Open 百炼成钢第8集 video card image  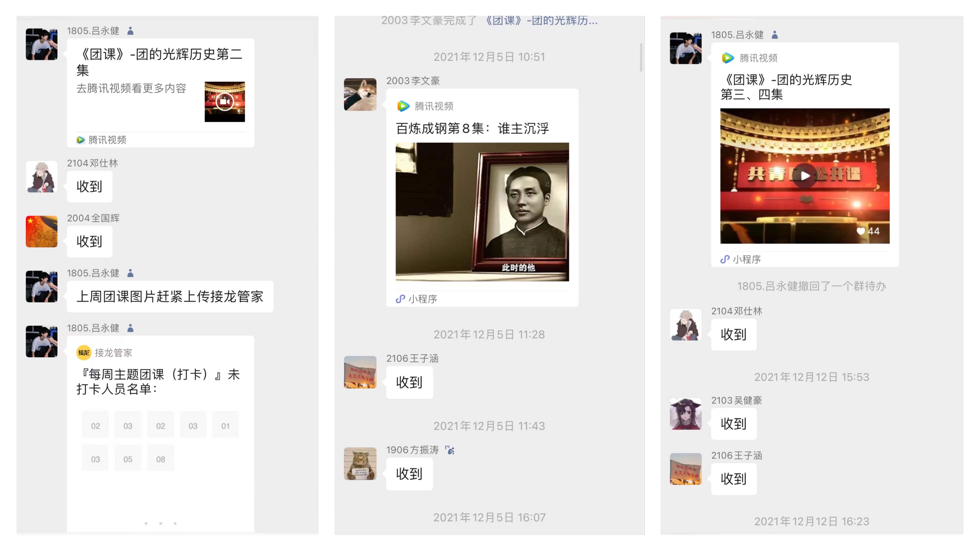coord(482,212)
